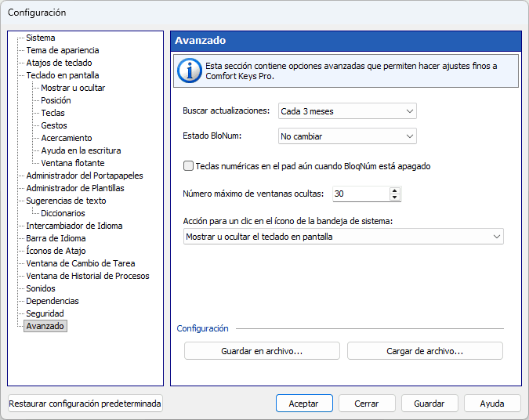Click Restaurar configuración predeterminada button
The width and height of the screenshot is (529, 420).
coord(85,404)
